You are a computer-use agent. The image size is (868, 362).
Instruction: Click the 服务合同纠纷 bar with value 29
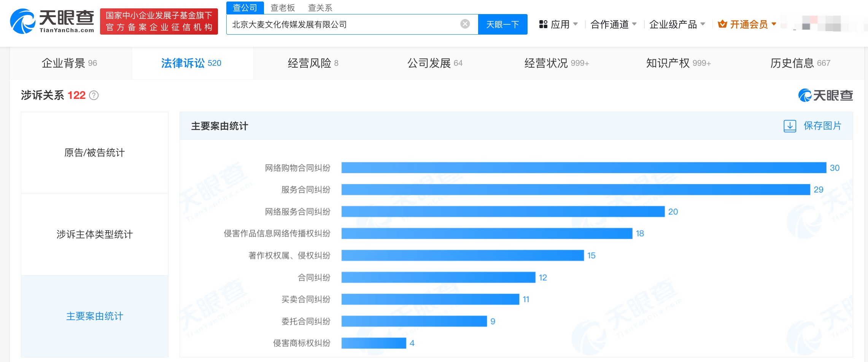(576, 189)
